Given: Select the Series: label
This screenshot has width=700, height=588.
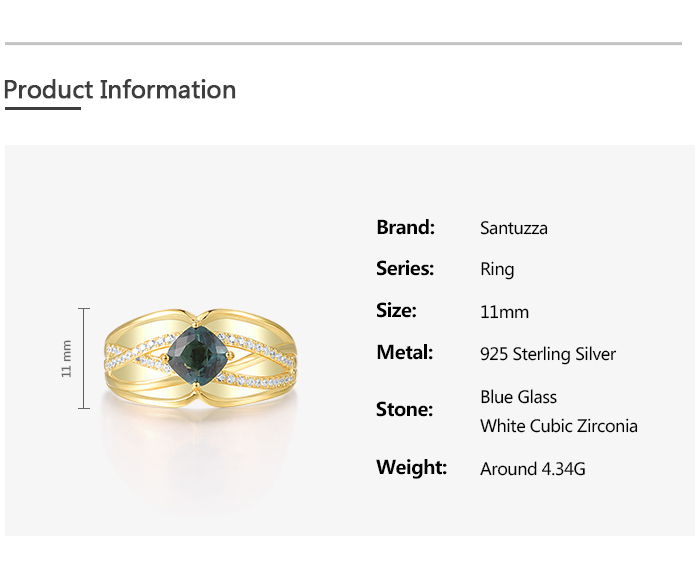Looking at the screenshot, I should point(405,268).
